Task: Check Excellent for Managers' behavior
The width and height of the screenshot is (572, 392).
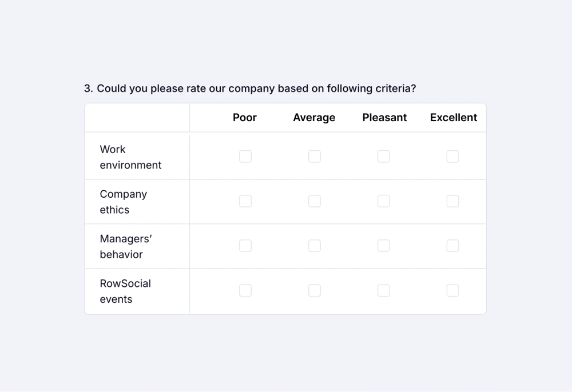Action: coord(452,246)
